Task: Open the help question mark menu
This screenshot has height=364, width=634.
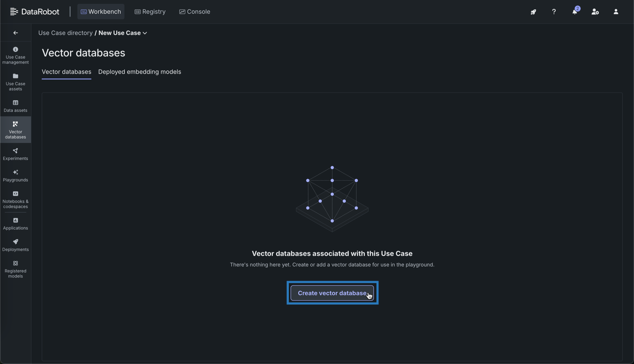Action: tap(554, 12)
